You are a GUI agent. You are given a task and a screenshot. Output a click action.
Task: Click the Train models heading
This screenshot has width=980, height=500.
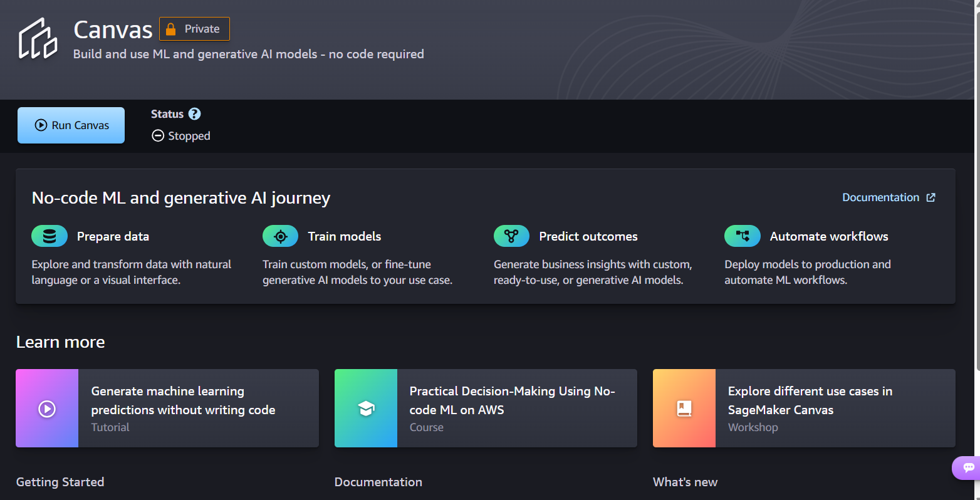[345, 236]
